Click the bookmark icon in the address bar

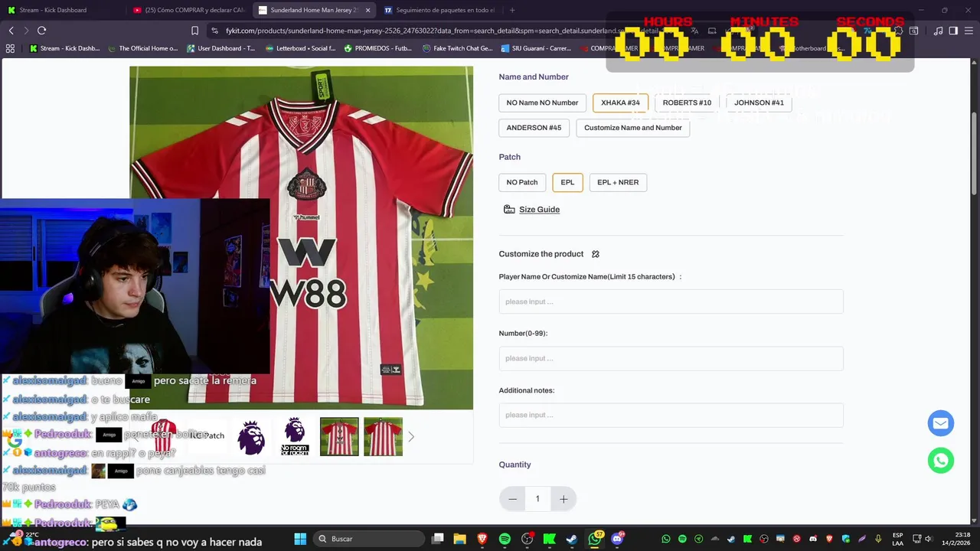pos(194,31)
